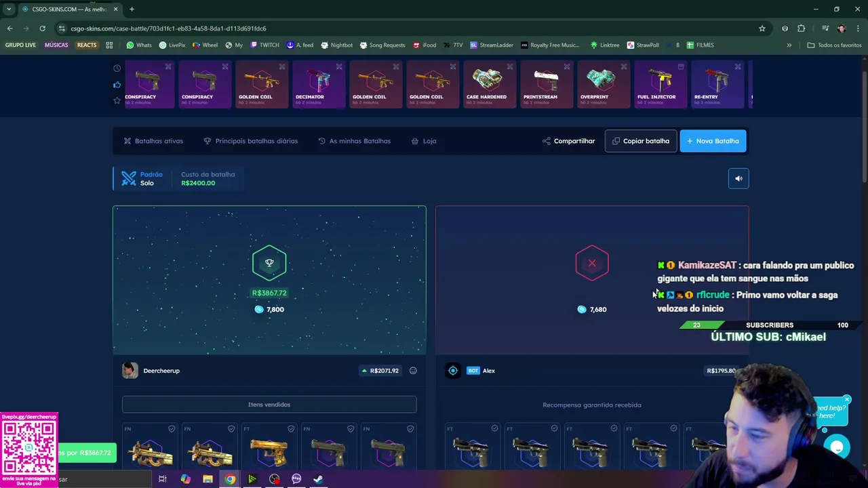
Task: Open the Whats bookmark
Action: [139, 45]
